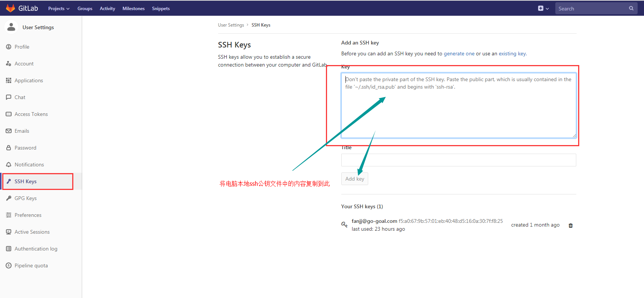Click the 'last used: 23 hours ago' text
This screenshot has width=644, height=298.
378,229
